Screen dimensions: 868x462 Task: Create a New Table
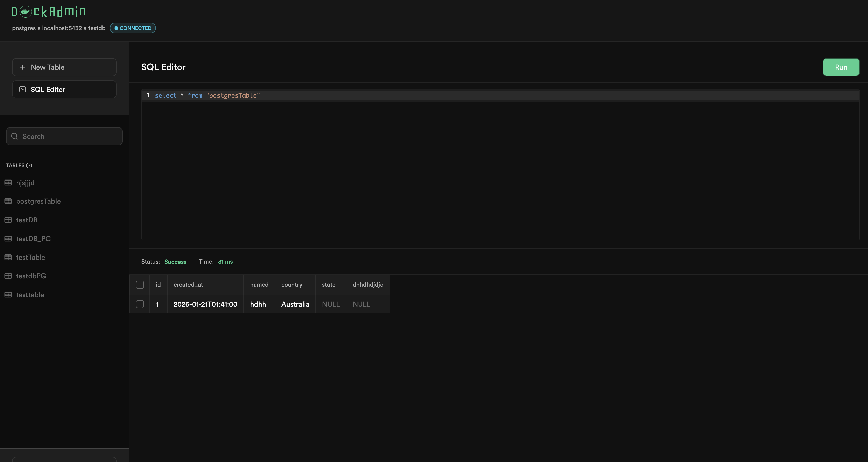pyautogui.click(x=64, y=67)
